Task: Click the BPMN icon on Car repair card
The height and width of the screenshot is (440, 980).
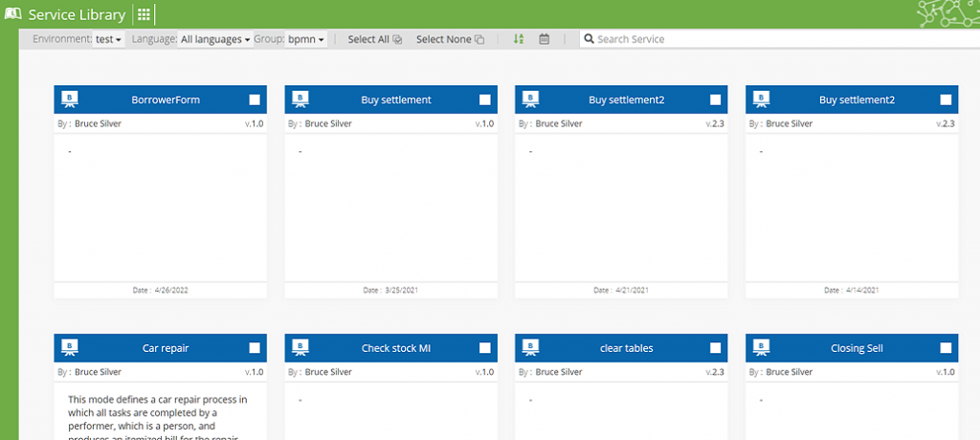Action: [70, 348]
